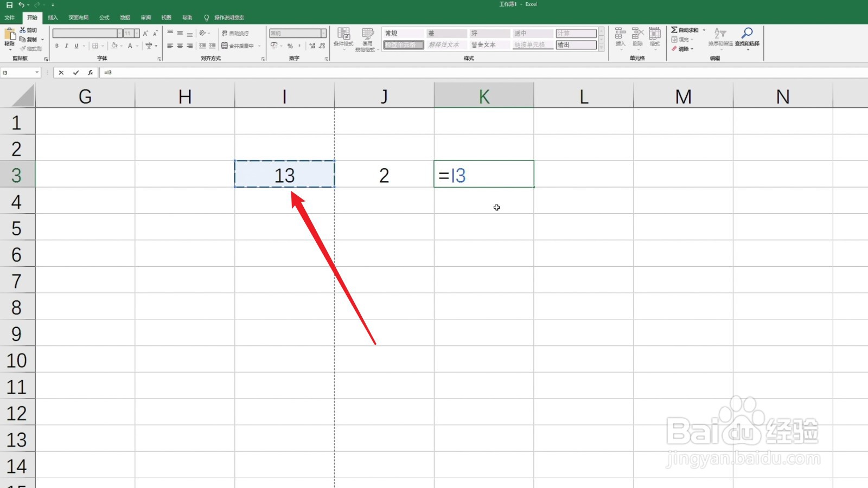This screenshot has height=488, width=868.
Task: Click the increase indent icon
Action: click(212, 46)
